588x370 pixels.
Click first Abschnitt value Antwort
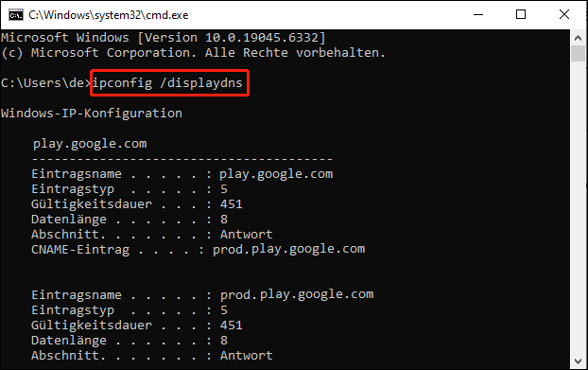pos(246,234)
